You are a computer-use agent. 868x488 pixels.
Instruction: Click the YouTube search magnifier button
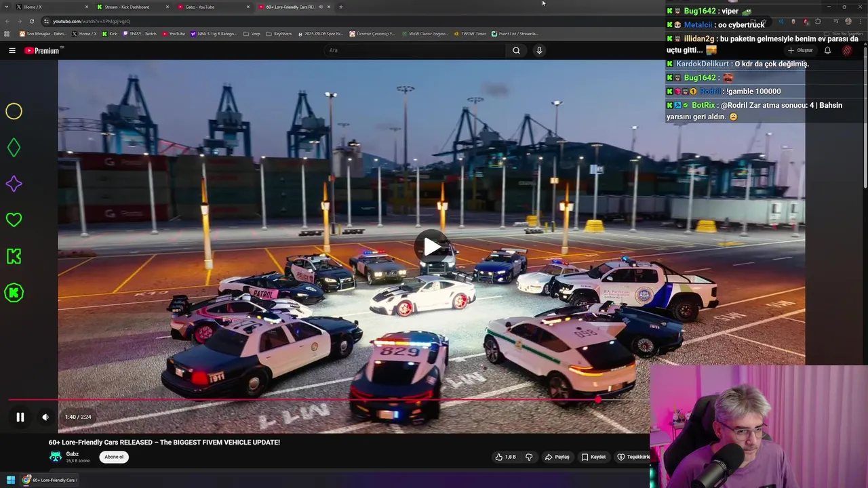pos(516,50)
